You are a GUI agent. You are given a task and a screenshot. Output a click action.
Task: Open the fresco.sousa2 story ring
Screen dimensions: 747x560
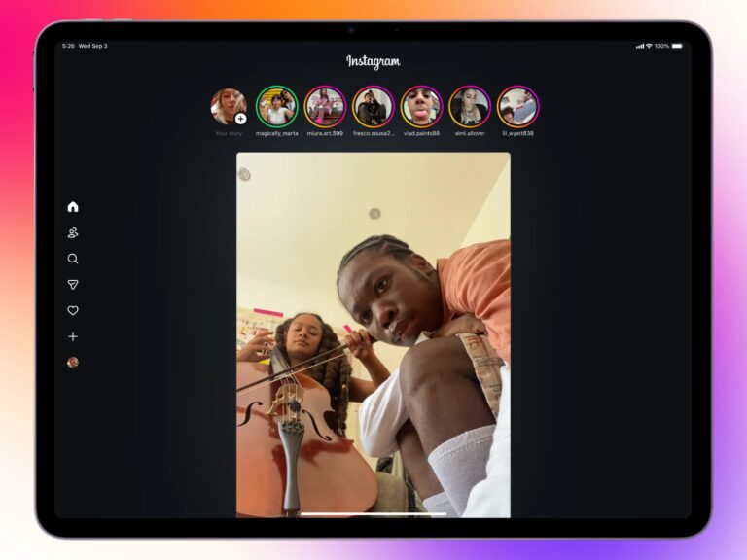pyautogui.click(x=373, y=107)
